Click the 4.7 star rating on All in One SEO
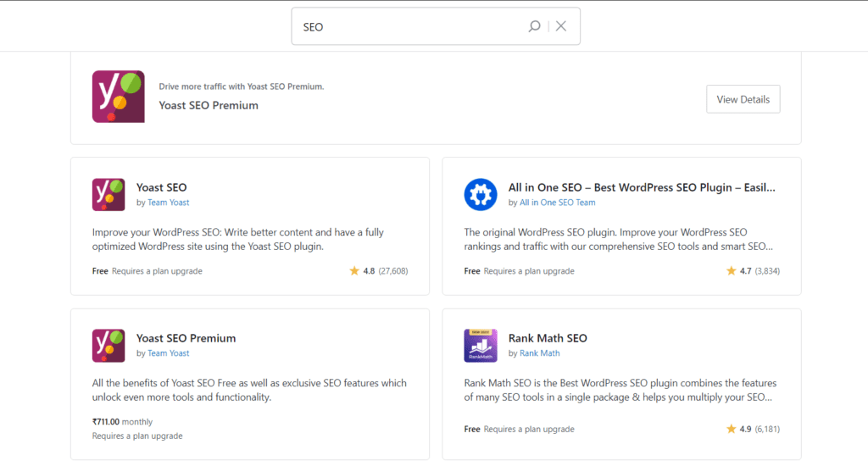Screen dimensions: 868x472 753,270
